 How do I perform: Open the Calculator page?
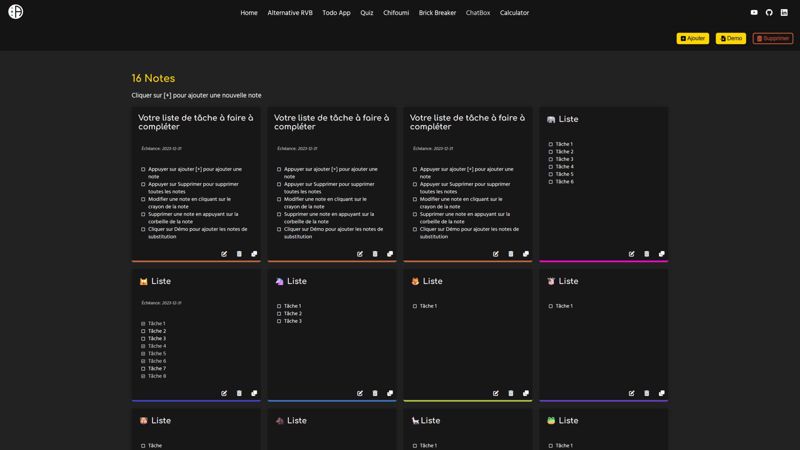click(x=514, y=13)
